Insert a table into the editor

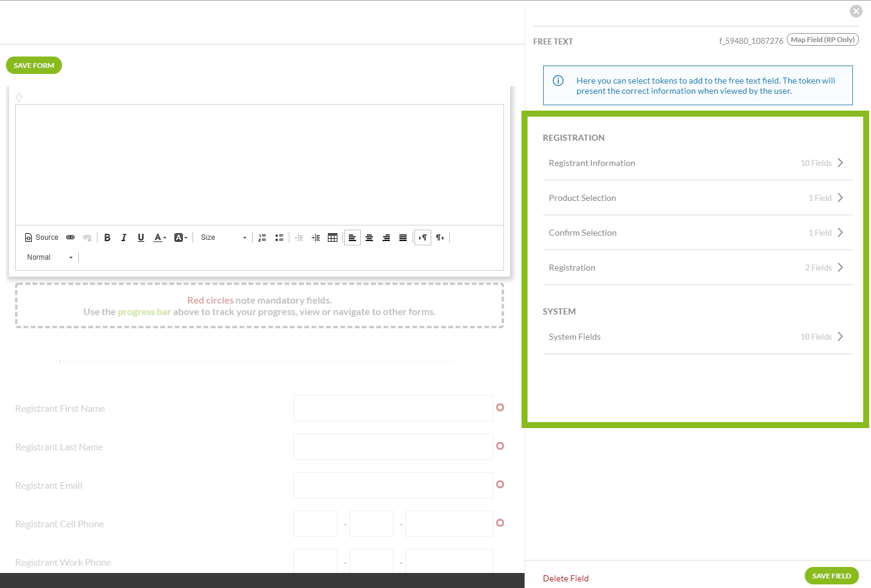[333, 237]
